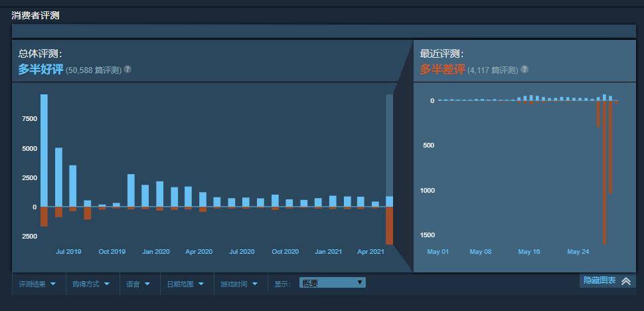This screenshot has height=311, width=644.
Task: Open the 概要 display combo box
Action: [x=332, y=282]
